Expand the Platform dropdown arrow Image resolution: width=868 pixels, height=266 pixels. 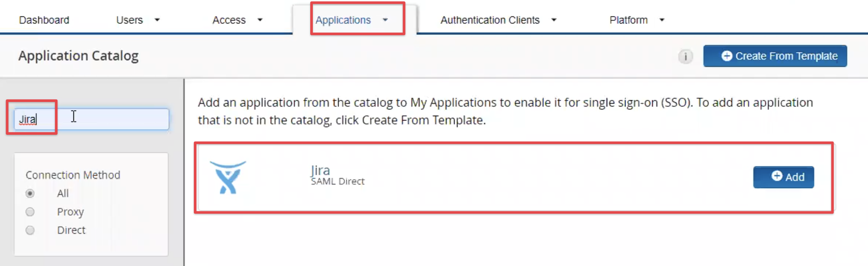[662, 20]
